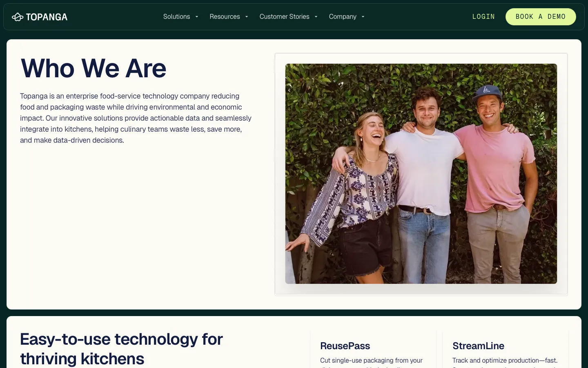Open the StreamLine card title
Image resolution: width=588 pixels, height=368 pixels.
pos(478,346)
